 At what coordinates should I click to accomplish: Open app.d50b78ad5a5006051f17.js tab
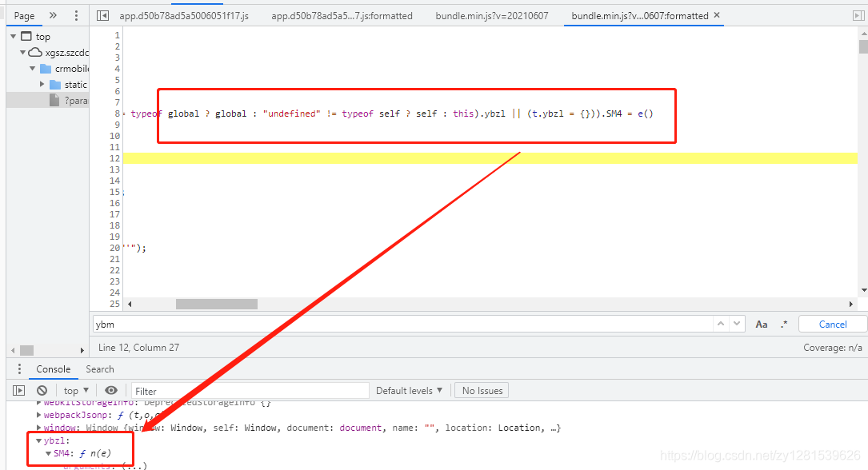pyautogui.click(x=184, y=16)
